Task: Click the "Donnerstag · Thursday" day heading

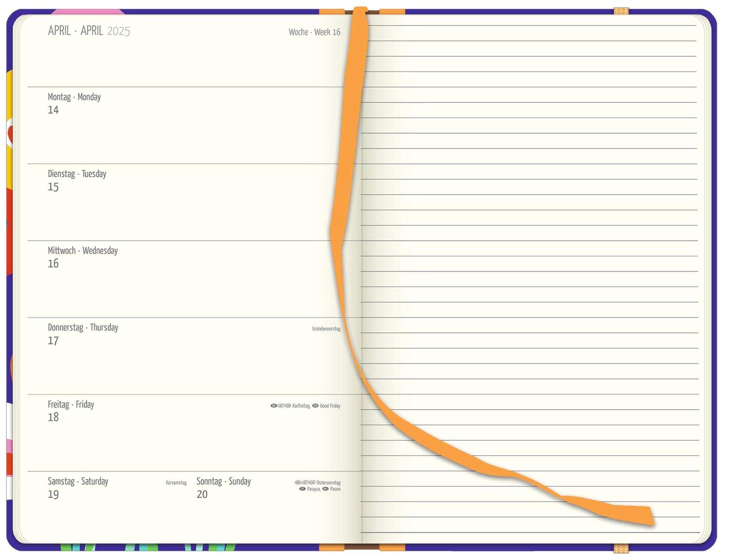Action: [x=83, y=327]
